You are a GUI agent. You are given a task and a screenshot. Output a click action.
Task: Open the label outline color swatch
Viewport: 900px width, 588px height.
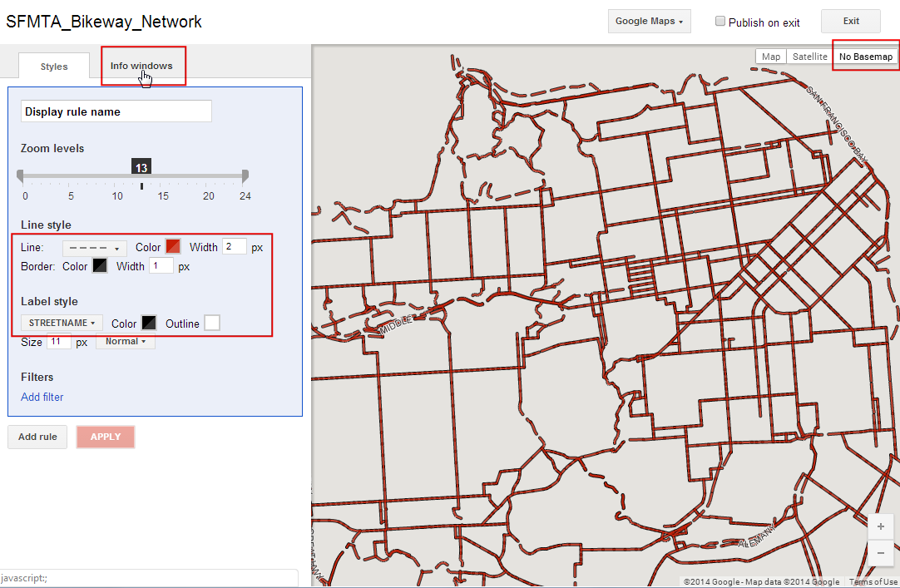click(x=212, y=324)
